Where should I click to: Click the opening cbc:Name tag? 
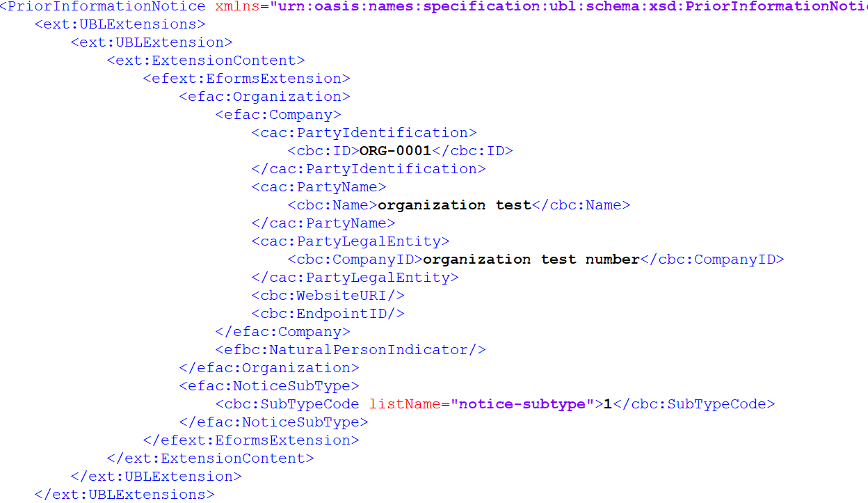pyautogui.click(x=332, y=205)
